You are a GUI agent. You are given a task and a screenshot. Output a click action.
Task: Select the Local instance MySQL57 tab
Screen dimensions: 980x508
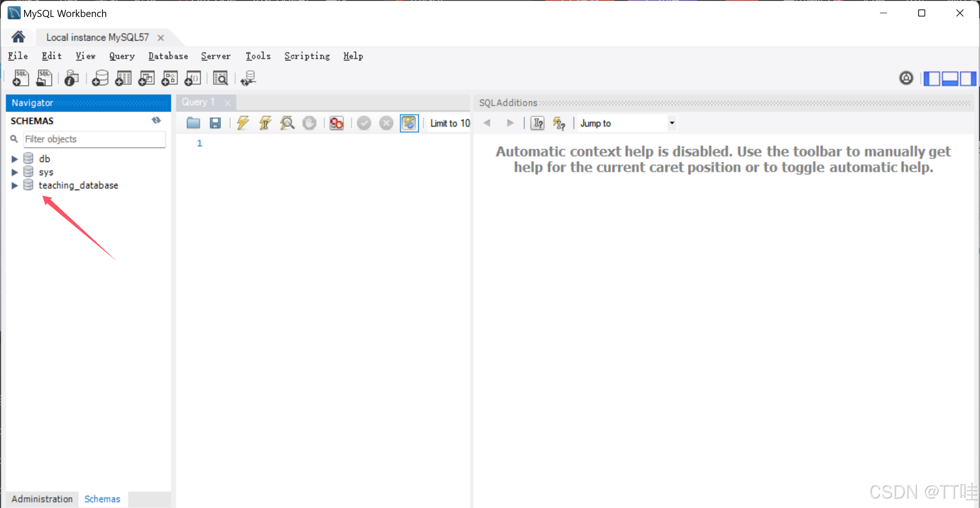(x=97, y=37)
